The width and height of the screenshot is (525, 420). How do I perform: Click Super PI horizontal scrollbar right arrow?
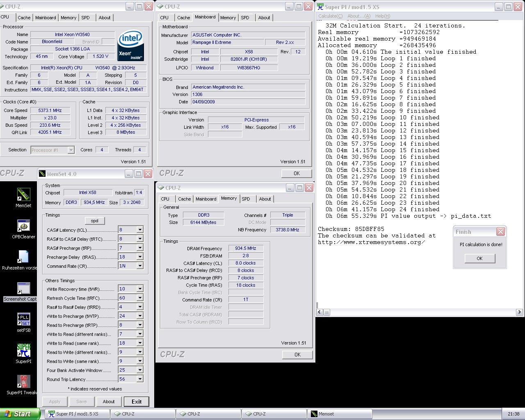tap(520, 312)
